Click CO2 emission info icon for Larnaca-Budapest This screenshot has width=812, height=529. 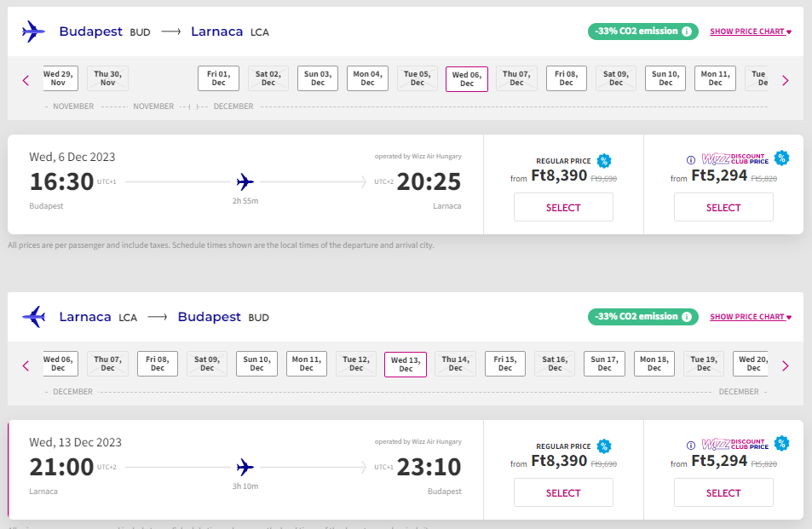tap(686, 317)
